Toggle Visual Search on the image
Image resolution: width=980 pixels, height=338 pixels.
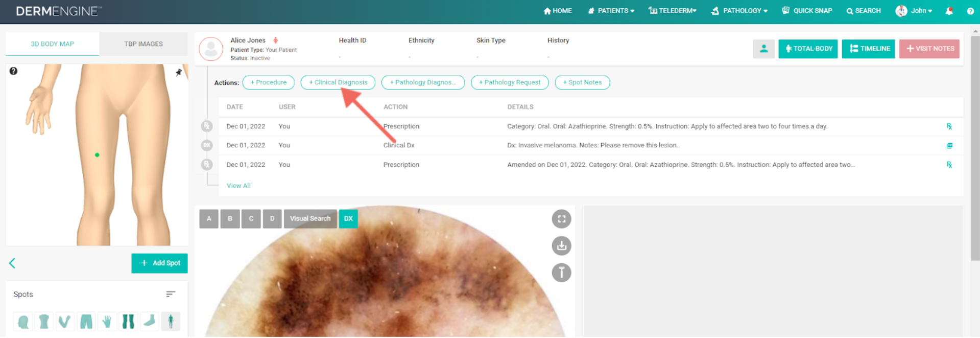click(310, 219)
